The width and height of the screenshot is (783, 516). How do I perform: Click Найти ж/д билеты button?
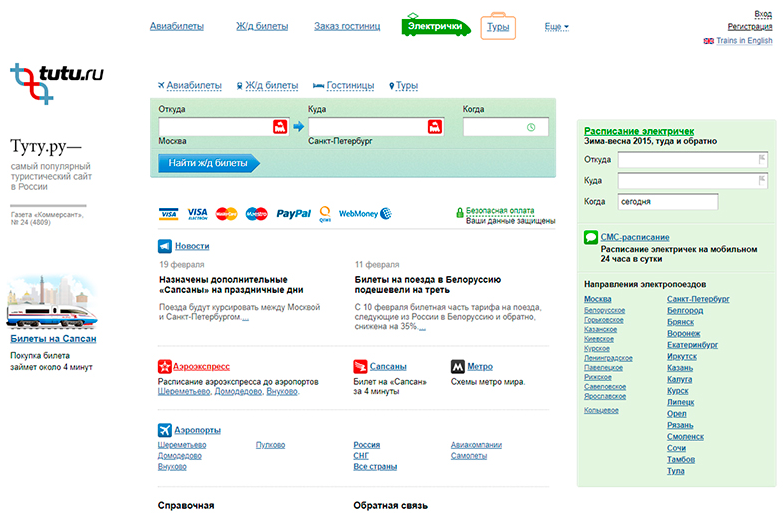pos(208,163)
